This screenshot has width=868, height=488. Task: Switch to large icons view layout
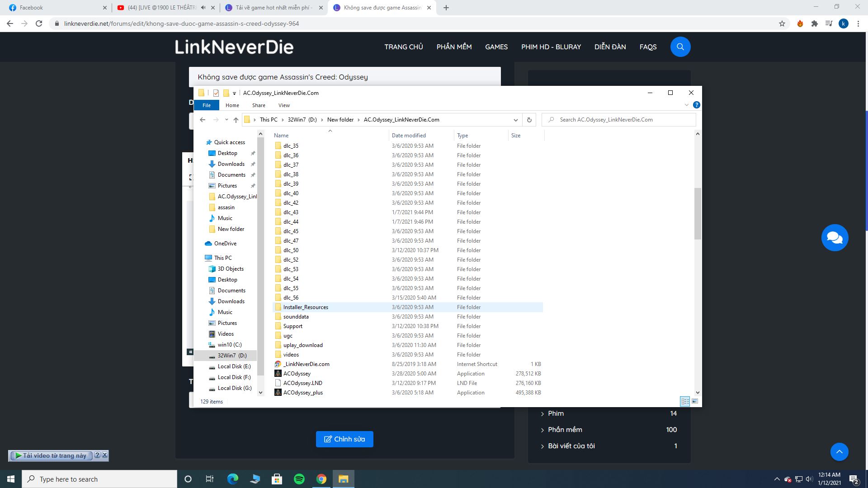tap(695, 401)
